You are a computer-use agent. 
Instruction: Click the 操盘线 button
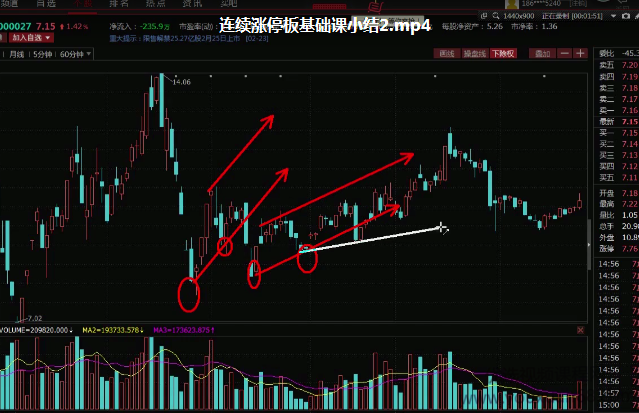click(476, 53)
